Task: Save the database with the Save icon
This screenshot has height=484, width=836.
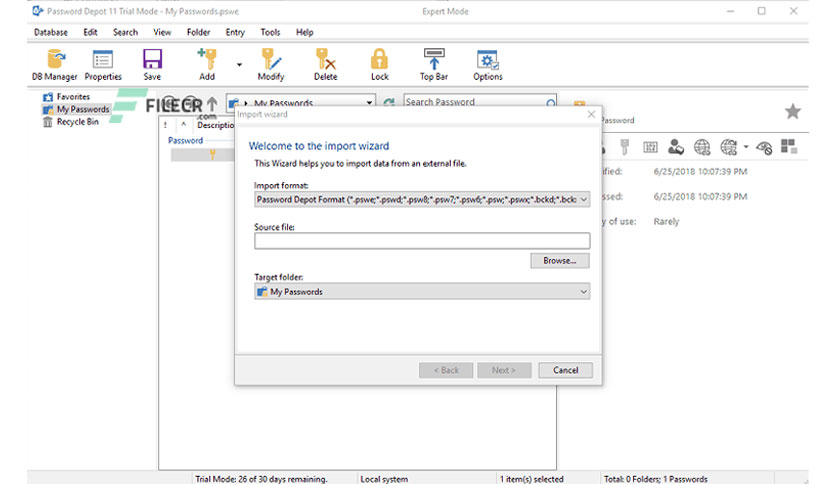Action: click(x=152, y=64)
